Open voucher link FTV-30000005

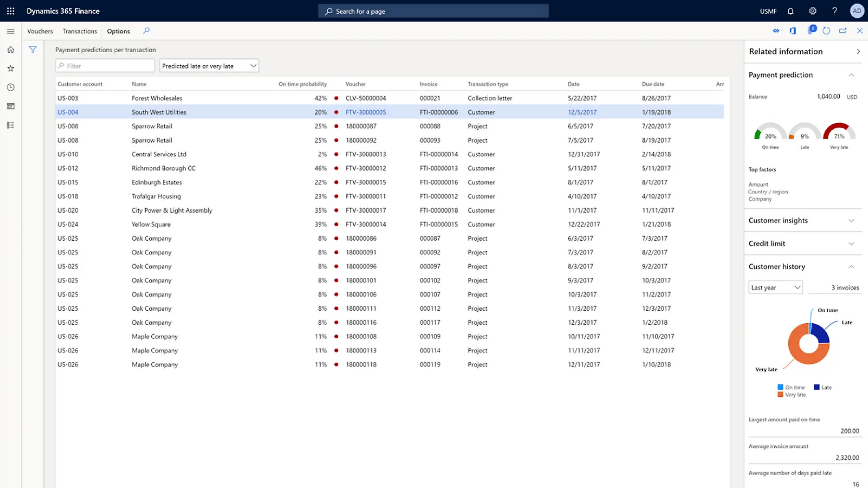point(365,112)
